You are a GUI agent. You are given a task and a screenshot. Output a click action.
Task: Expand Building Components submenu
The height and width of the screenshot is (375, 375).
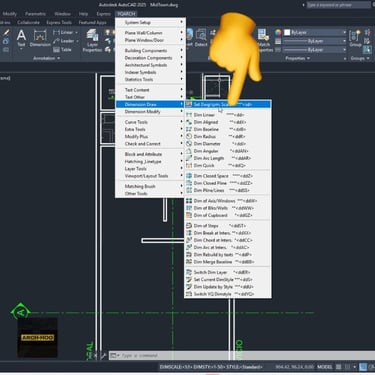pos(150,51)
